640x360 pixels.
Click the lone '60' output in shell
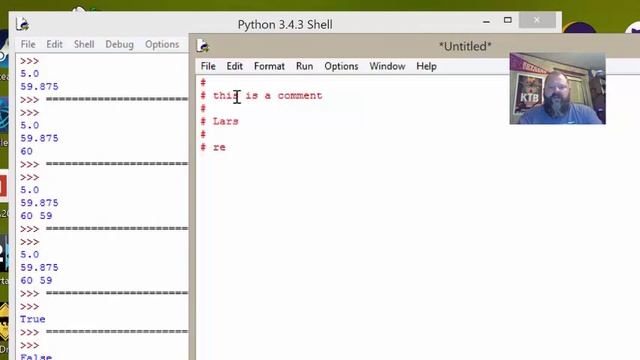[x=27, y=151]
